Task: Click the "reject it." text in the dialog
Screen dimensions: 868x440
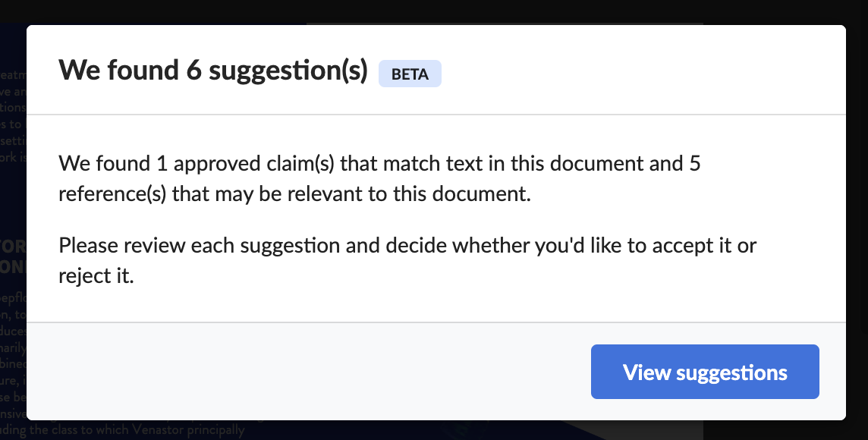Action: pyautogui.click(x=96, y=275)
